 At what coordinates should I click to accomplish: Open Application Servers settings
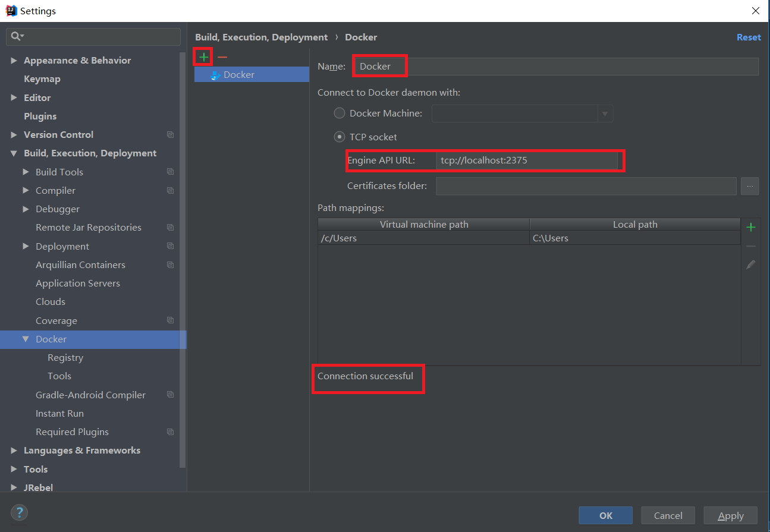point(78,284)
